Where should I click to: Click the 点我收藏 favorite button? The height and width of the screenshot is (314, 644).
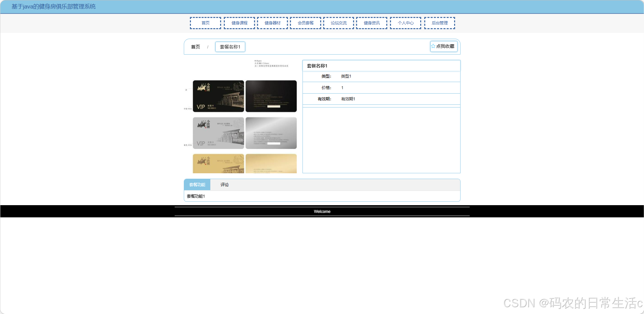click(x=444, y=46)
